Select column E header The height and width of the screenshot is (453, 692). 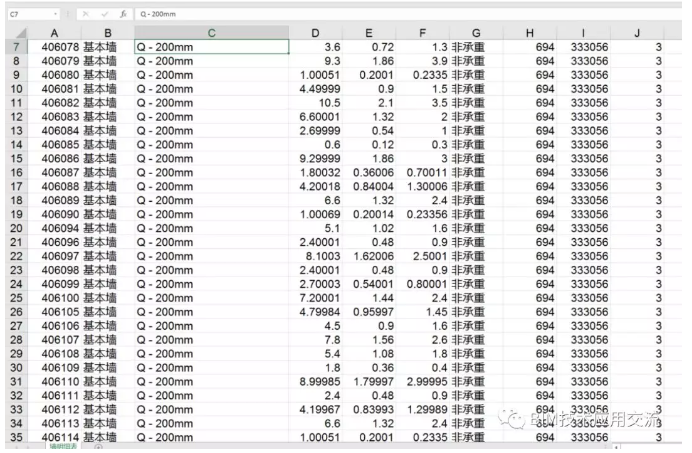[x=369, y=33]
